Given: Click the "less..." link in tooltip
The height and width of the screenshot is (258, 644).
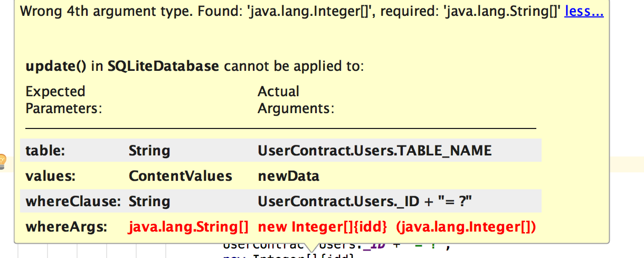Looking at the screenshot, I should point(584,12).
